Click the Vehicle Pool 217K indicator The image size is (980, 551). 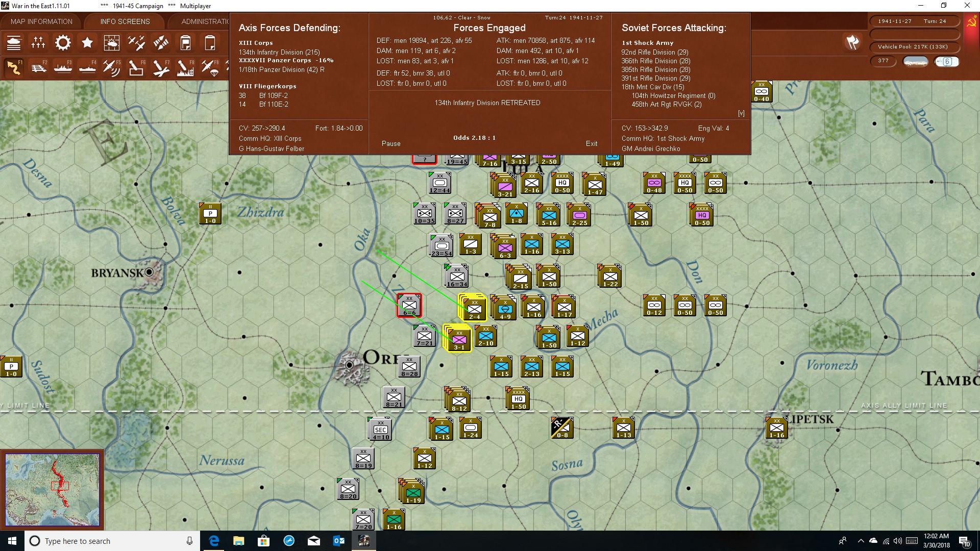coord(914,47)
